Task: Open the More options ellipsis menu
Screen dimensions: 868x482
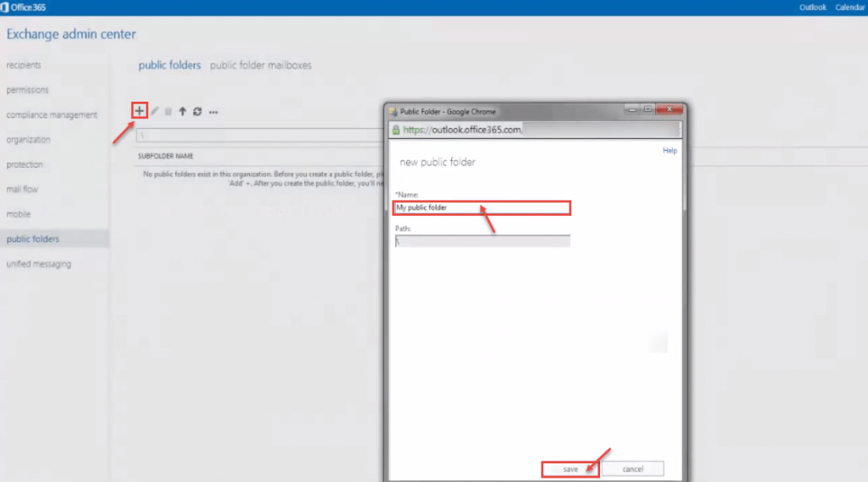Action: coord(213,112)
